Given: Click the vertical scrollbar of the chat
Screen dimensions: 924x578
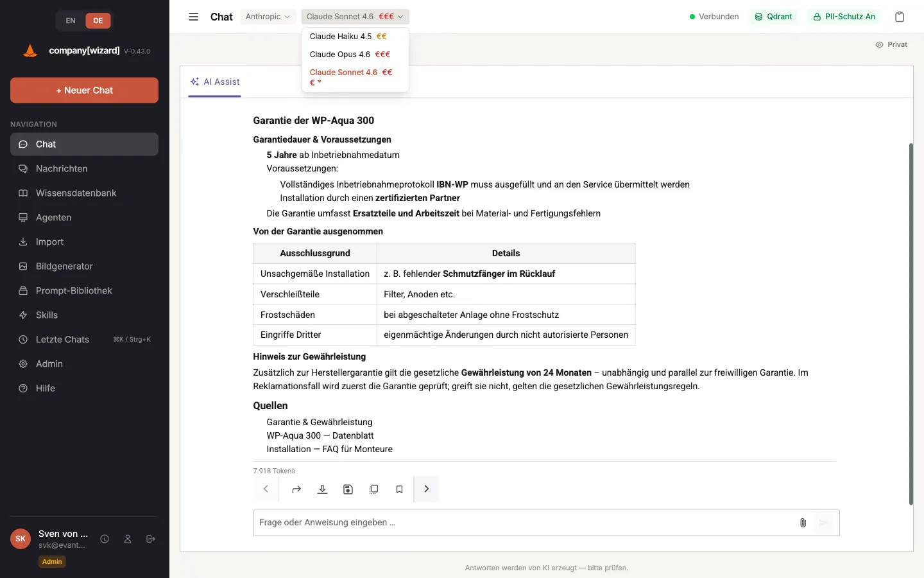Looking at the screenshot, I should (911, 324).
